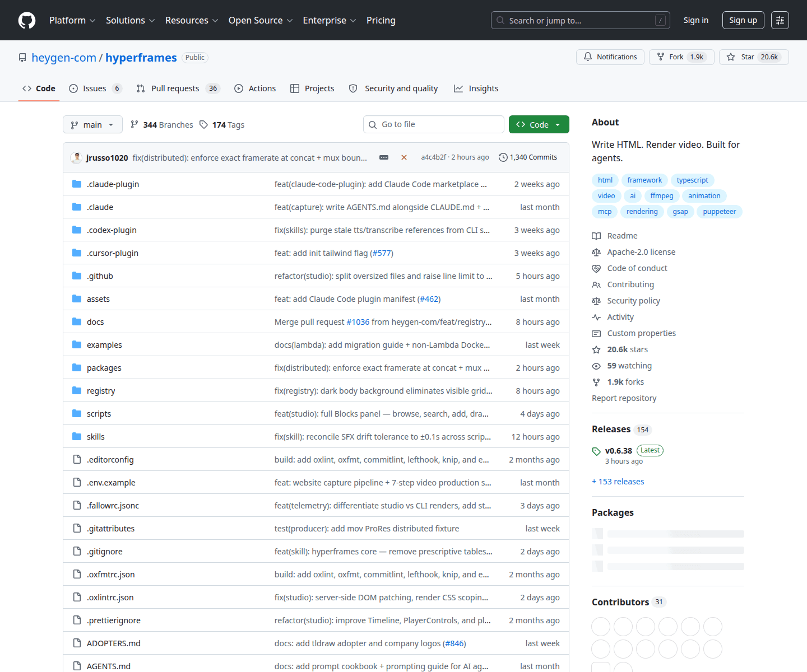
Task: Open the Projects tab
Action: (x=312, y=88)
